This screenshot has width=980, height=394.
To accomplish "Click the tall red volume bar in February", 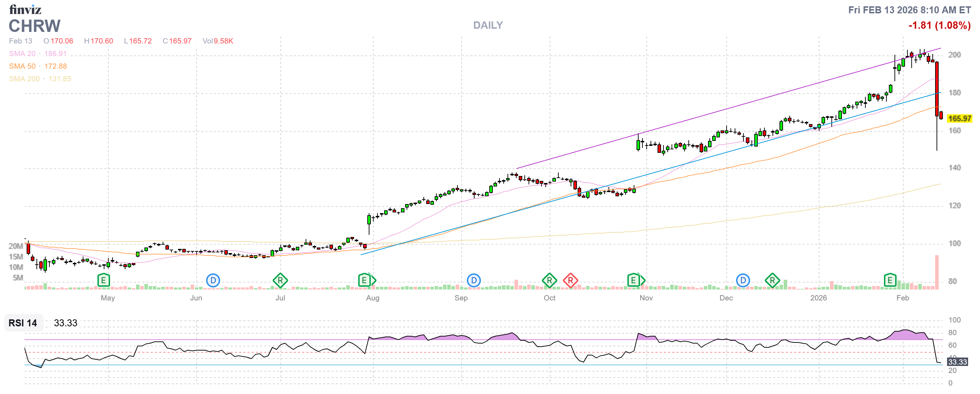I will click(x=937, y=272).
